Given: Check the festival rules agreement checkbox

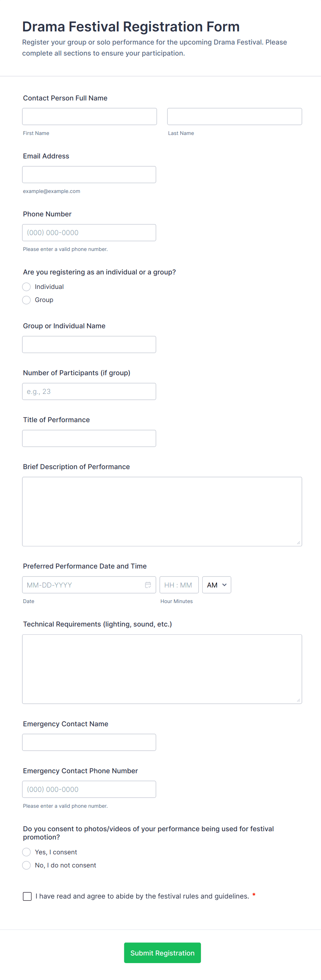Looking at the screenshot, I should click(x=27, y=896).
